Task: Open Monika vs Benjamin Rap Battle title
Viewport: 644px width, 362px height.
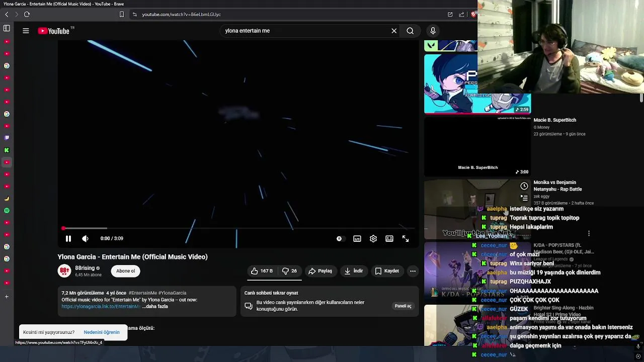Action: [557, 186]
